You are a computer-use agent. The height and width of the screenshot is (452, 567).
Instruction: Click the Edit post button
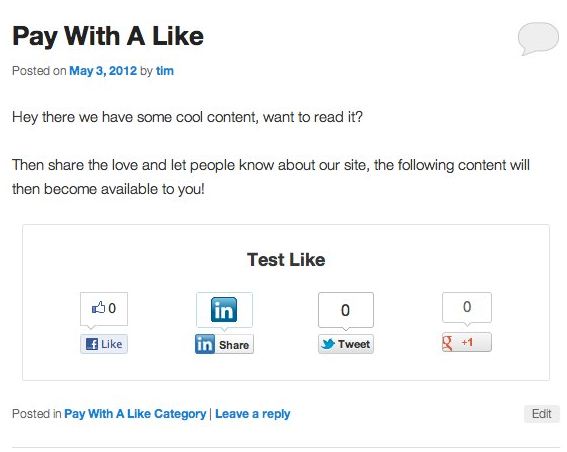[x=541, y=414]
